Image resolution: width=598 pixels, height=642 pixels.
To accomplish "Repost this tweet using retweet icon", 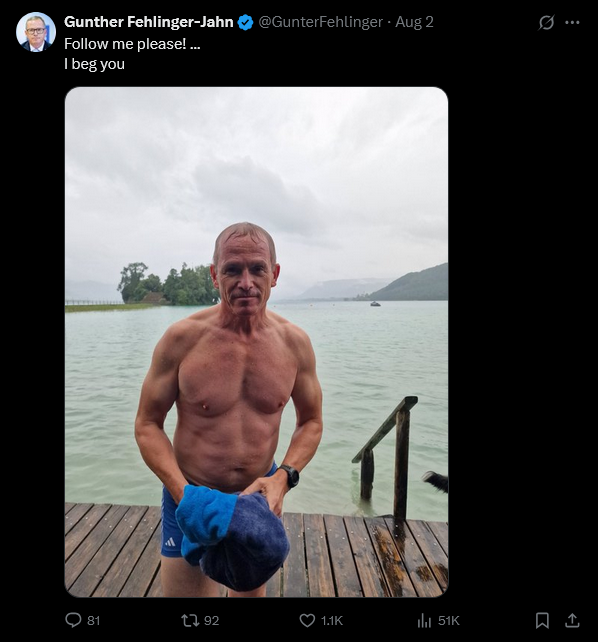I will coord(190,620).
